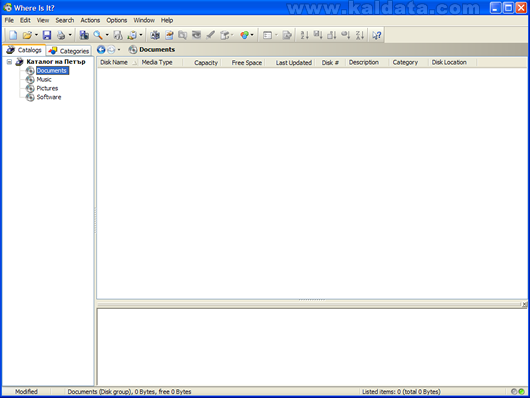Select the Music disk group
This screenshot has height=398, width=530.
click(x=44, y=79)
